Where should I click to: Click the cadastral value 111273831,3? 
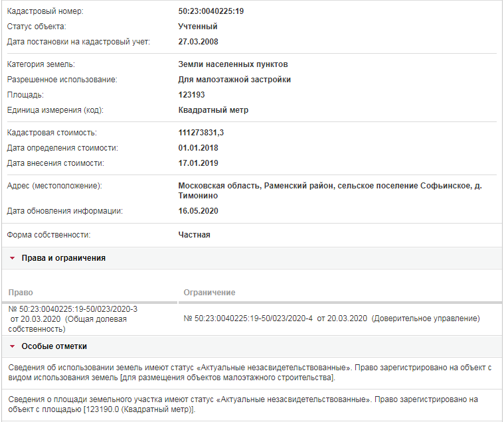(x=201, y=133)
